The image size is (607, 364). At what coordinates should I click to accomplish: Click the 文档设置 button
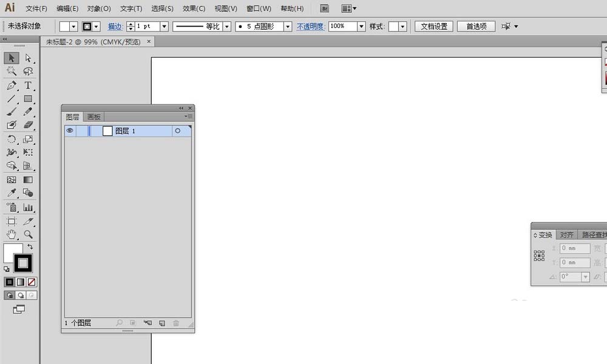point(434,26)
